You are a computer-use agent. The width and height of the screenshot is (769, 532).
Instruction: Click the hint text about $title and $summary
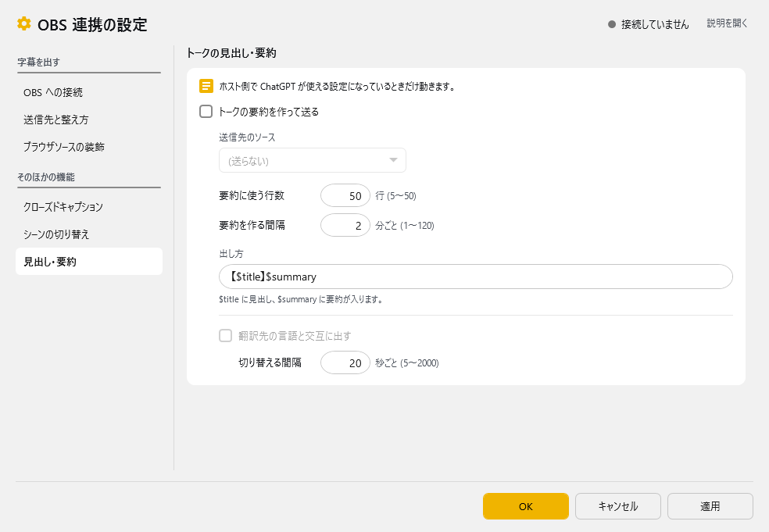[x=301, y=299]
